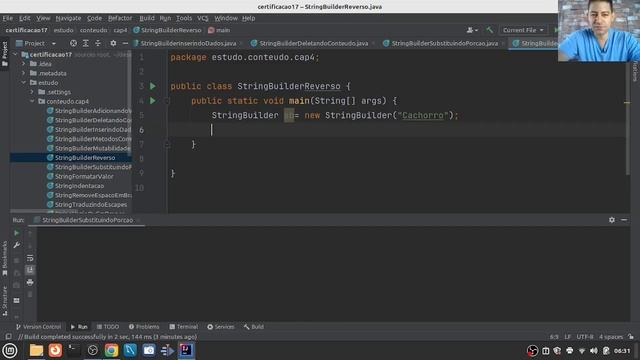Open the Build tool window
Screen dimensions: 640x360
pyautogui.click(x=254, y=327)
